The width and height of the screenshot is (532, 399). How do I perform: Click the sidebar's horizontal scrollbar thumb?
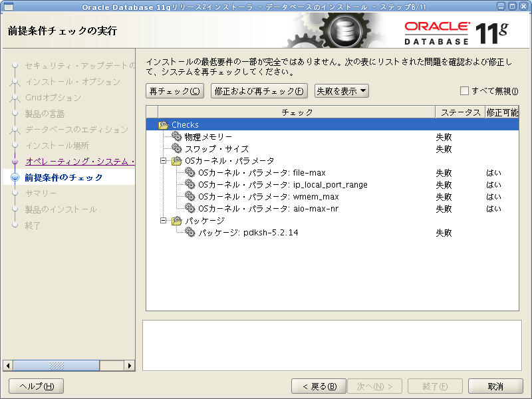(57, 366)
